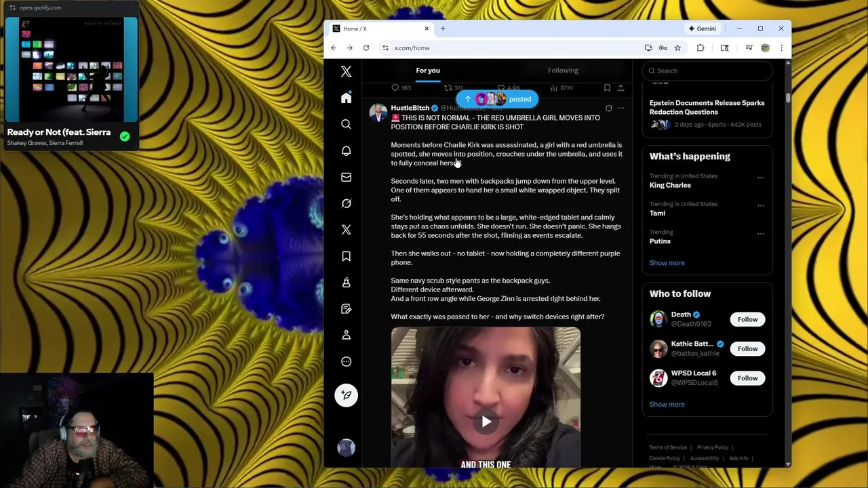Open options menu for Putins trend
868x488 pixels.
pyautogui.click(x=761, y=233)
